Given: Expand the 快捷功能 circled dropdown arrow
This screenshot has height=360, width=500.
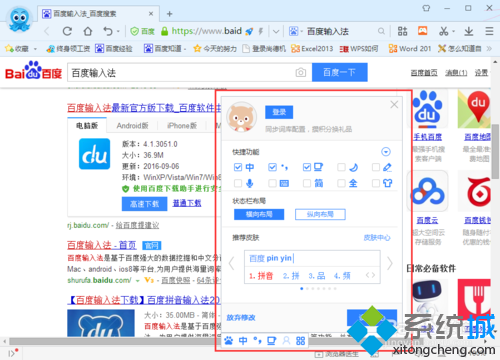Looking at the screenshot, I should click(x=386, y=152).
